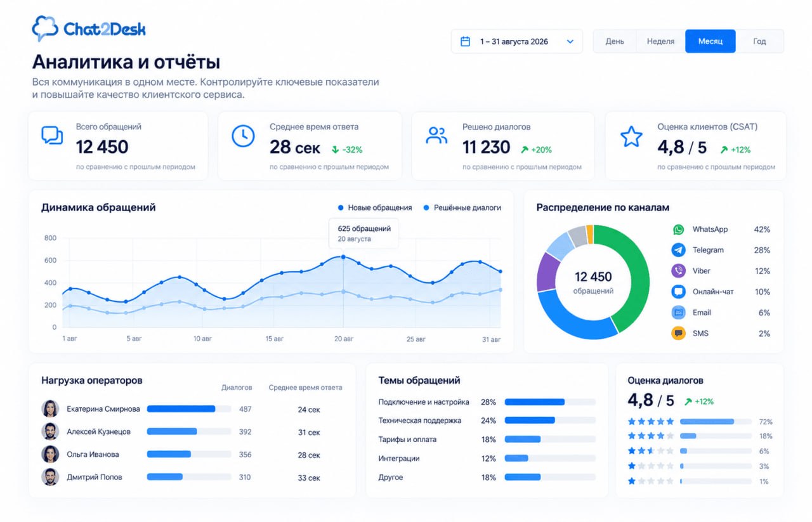
Task: Click the calendar icon in date picker
Action: 465,41
